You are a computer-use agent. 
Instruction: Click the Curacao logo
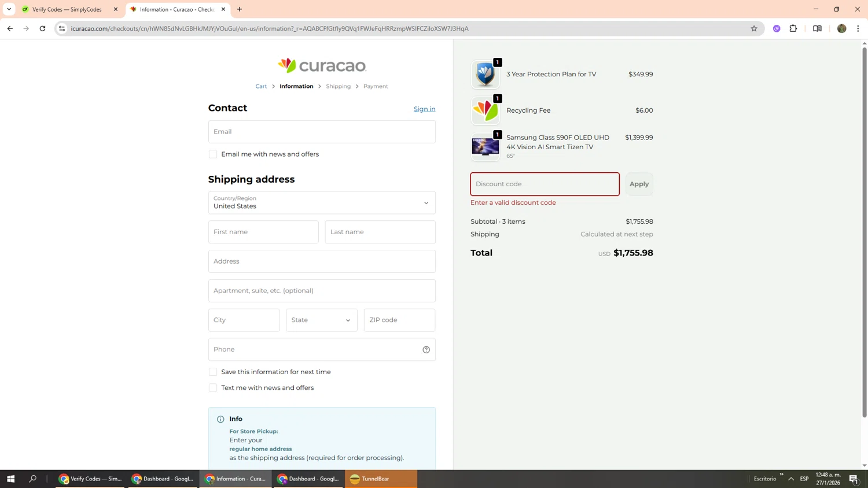(x=322, y=65)
